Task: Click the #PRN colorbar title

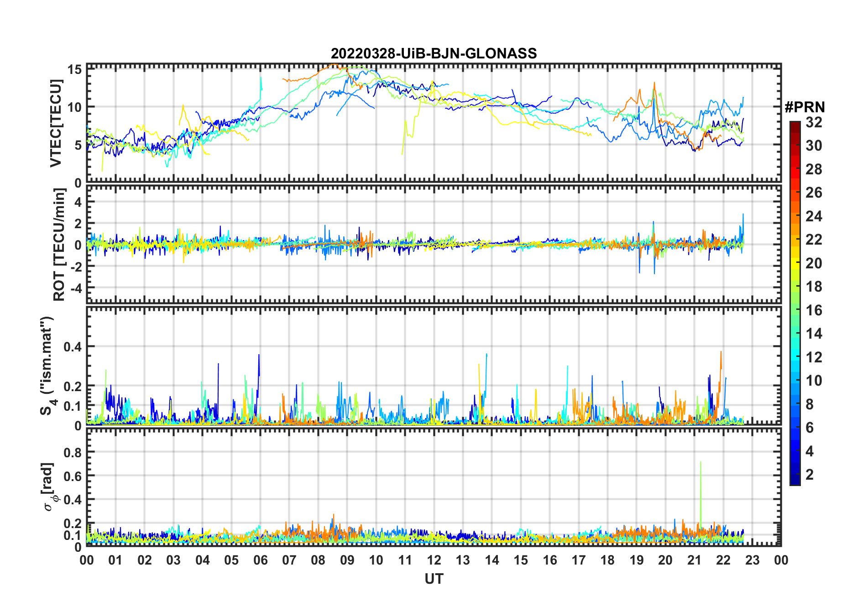Action: click(805, 107)
